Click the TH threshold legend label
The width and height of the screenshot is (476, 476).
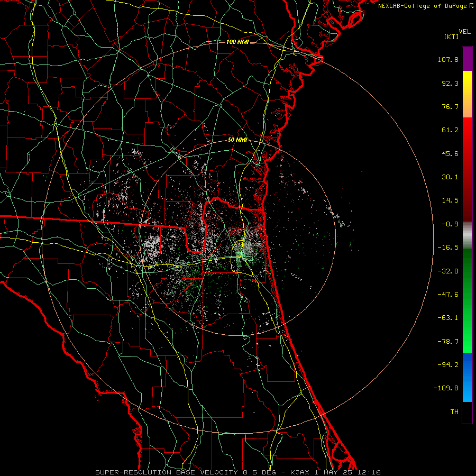(x=454, y=412)
